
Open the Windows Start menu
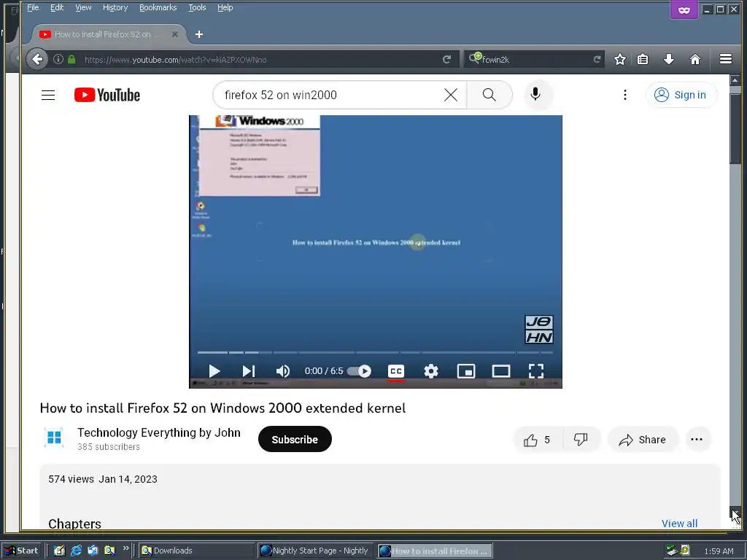[22, 551]
